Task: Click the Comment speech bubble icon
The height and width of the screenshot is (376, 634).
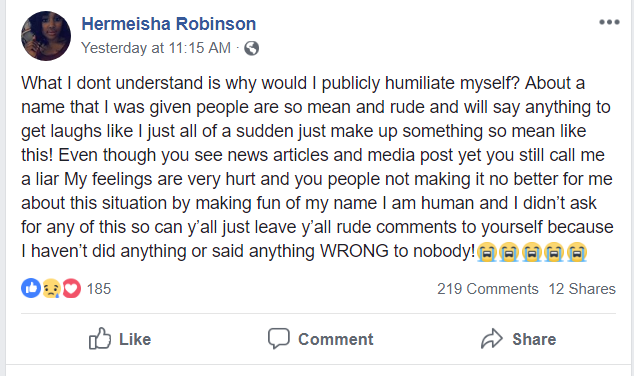Action: 279,338
